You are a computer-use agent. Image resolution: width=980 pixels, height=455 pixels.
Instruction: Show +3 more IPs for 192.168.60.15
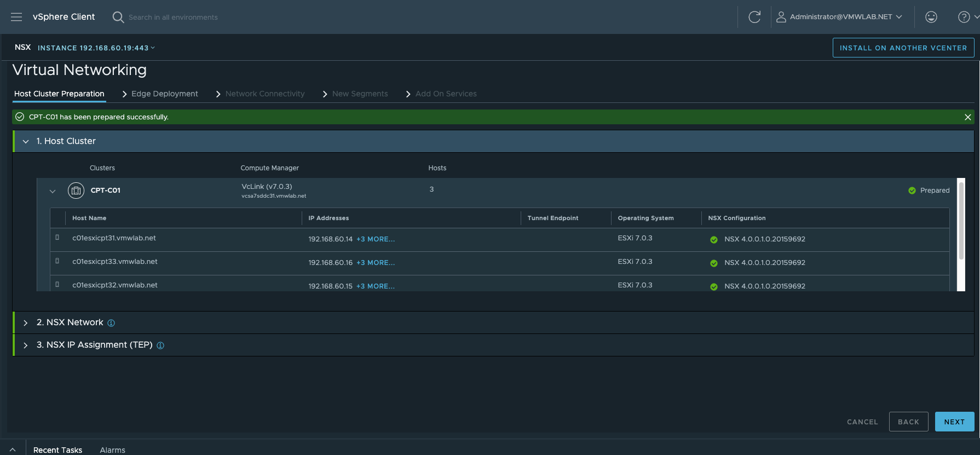[x=376, y=286]
